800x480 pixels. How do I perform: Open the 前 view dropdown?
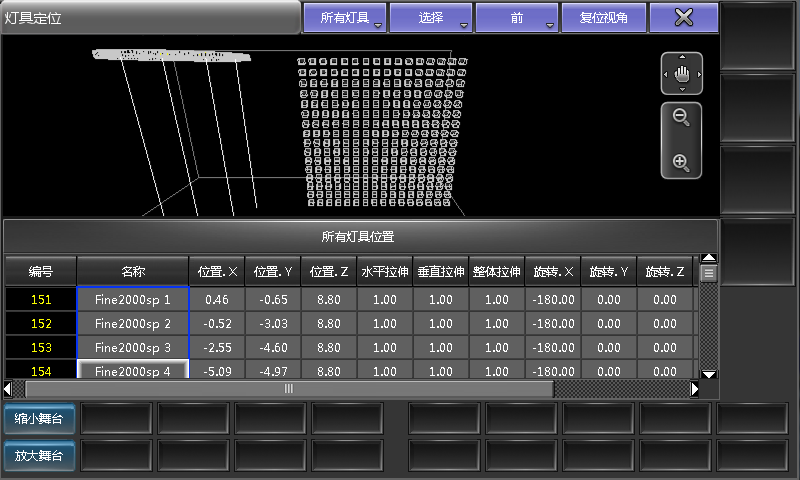pyautogui.click(x=517, y=17)
